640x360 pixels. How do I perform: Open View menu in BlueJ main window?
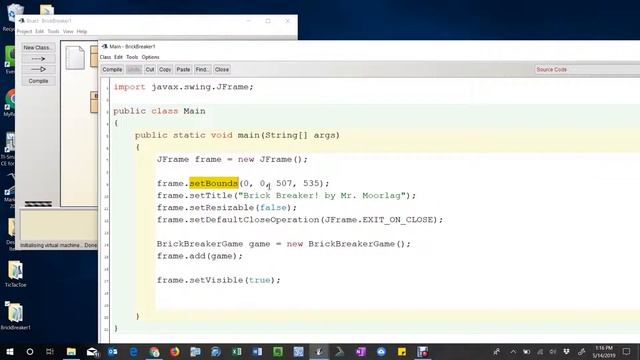point(68,31)
